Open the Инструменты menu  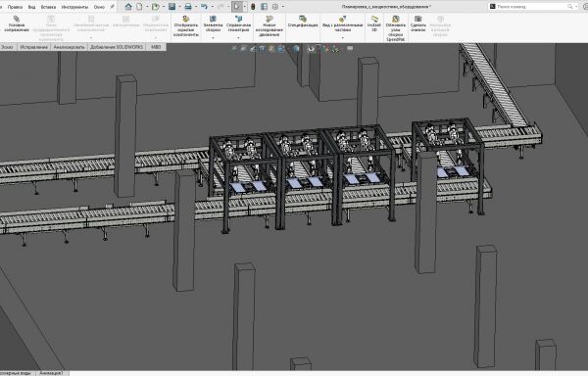[x=74, y=7]
